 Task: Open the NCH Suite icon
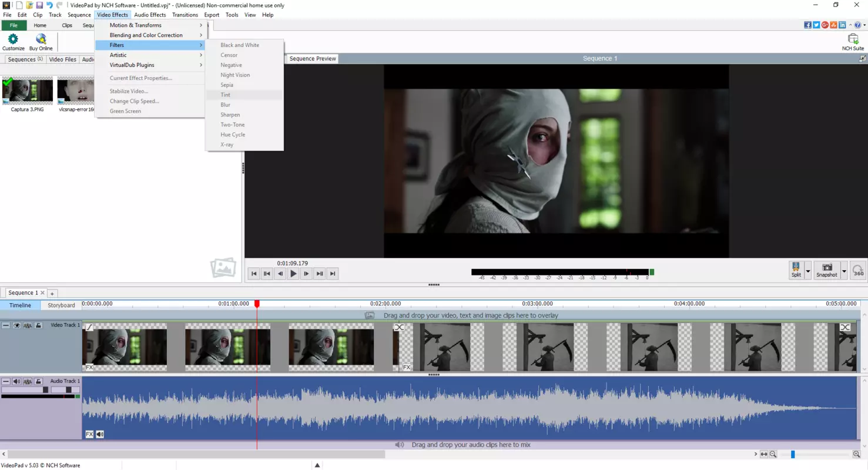[853, 39]
